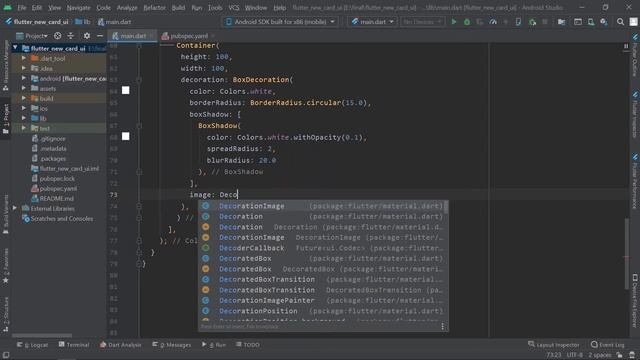Open the Flutter Outline side panel
Screen dimensions: 640x360
tap(635, 55)
